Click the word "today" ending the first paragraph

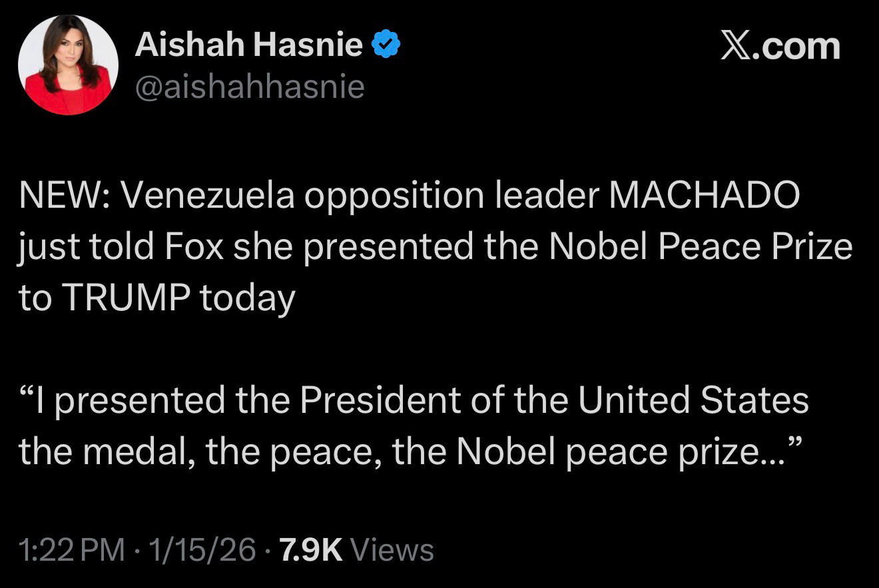tap(247, 298)
